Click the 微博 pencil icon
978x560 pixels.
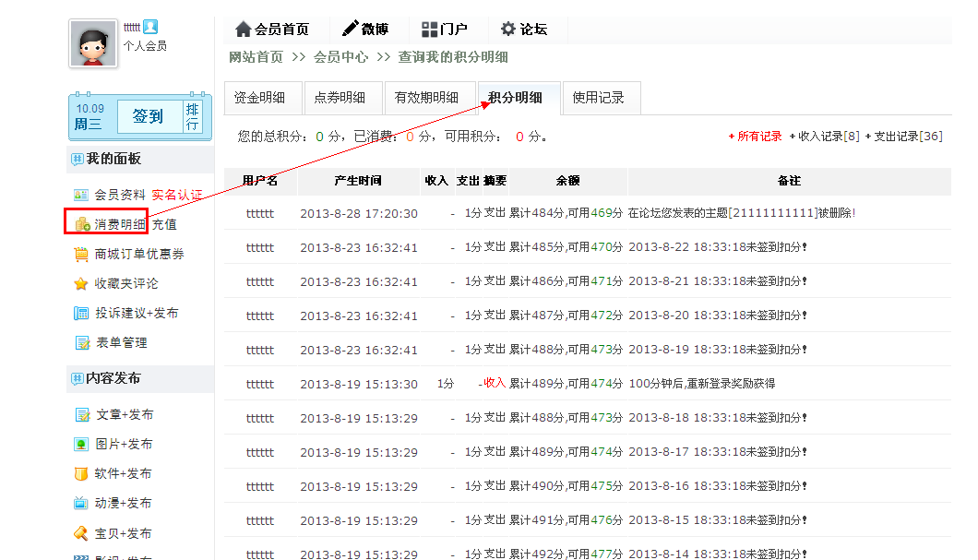coord(351,30)
